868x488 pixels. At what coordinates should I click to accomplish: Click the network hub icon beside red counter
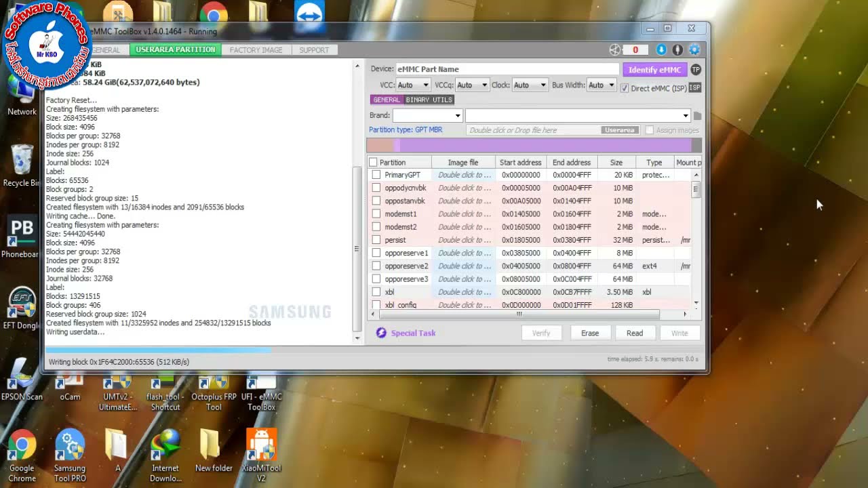pyautogui.click(x=615, y=49)
